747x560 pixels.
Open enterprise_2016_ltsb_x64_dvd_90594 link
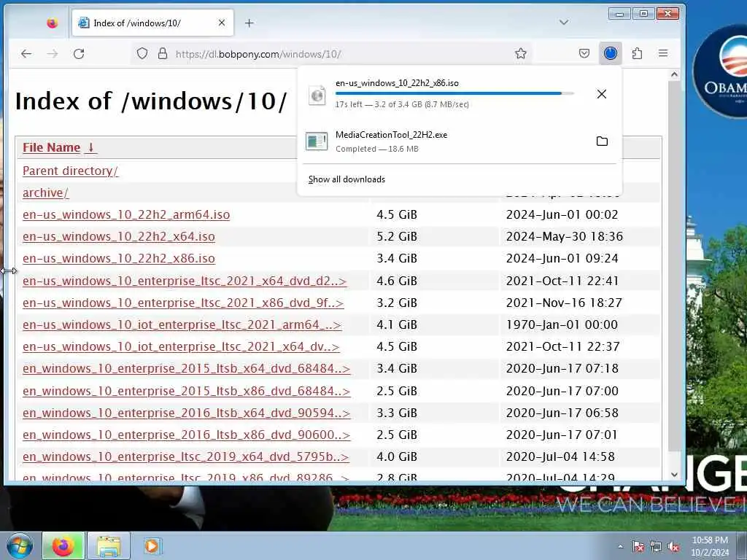pos(186,413)
